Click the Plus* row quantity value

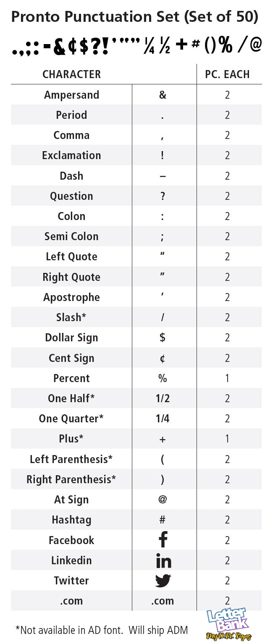[x=227, y=439]
